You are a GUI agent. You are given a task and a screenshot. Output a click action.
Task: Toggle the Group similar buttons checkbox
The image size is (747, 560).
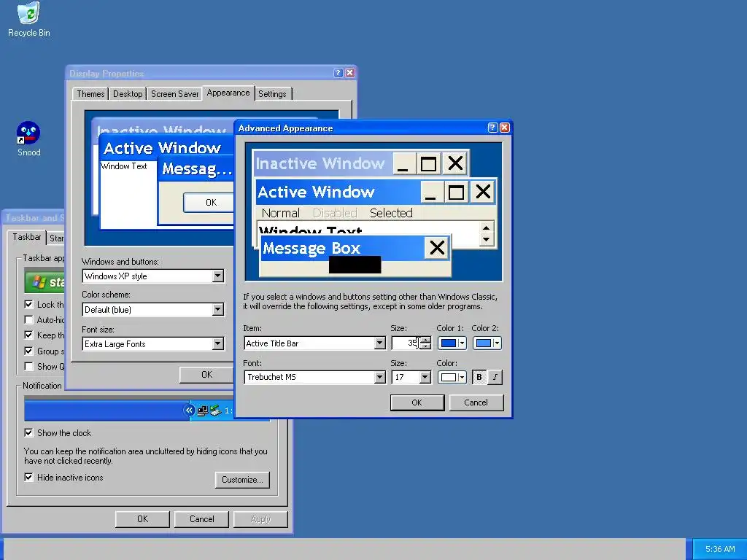(29, 351)
